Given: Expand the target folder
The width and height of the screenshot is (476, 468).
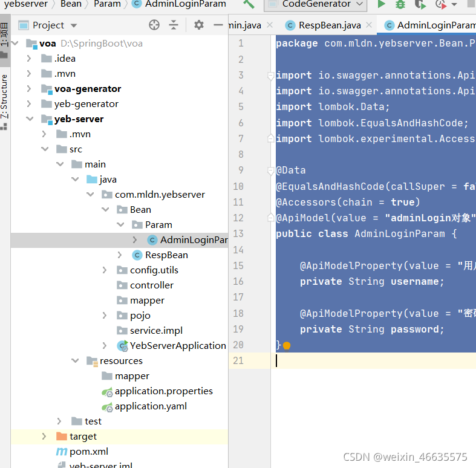Looking at the screenshot, I should [x=44, y=436].
